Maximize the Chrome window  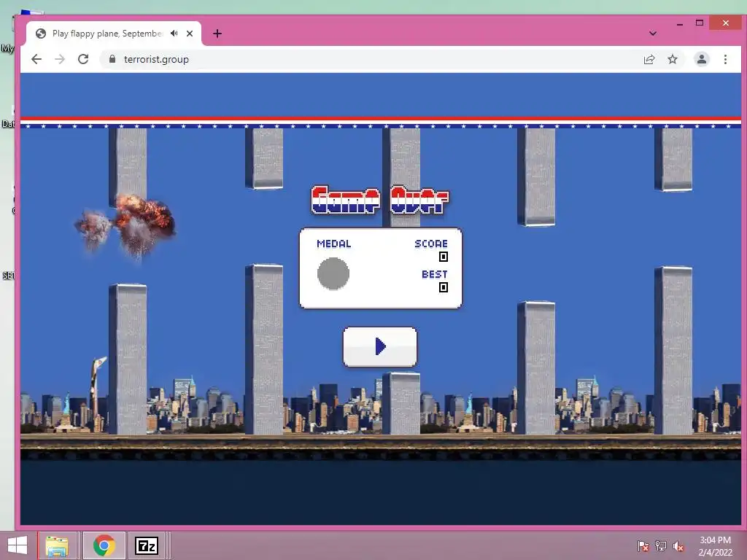pos(700,23)
